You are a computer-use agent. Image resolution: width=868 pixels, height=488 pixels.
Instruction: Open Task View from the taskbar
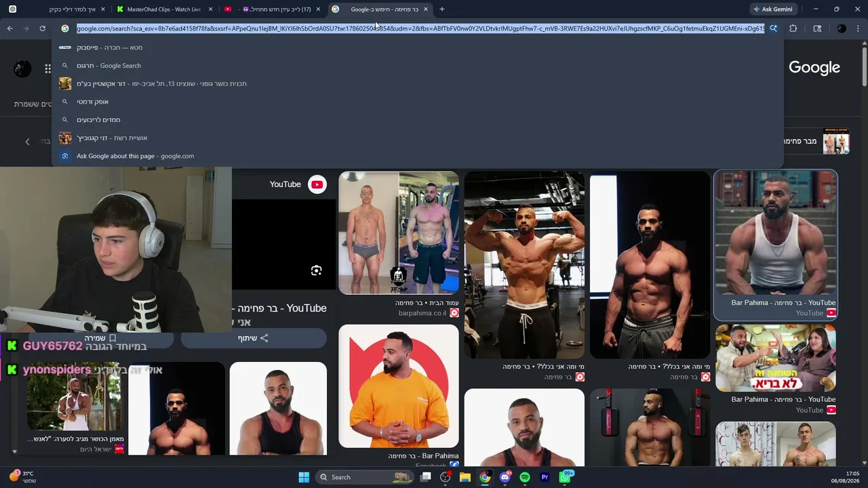[425, 477]
